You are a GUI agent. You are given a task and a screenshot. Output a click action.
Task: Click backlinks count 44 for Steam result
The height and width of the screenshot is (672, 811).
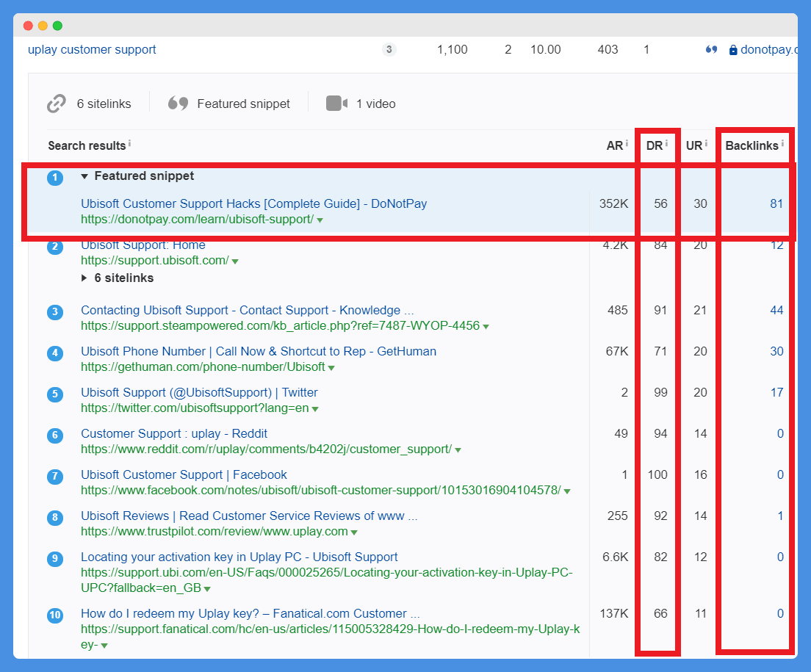[x=776, y=310]
